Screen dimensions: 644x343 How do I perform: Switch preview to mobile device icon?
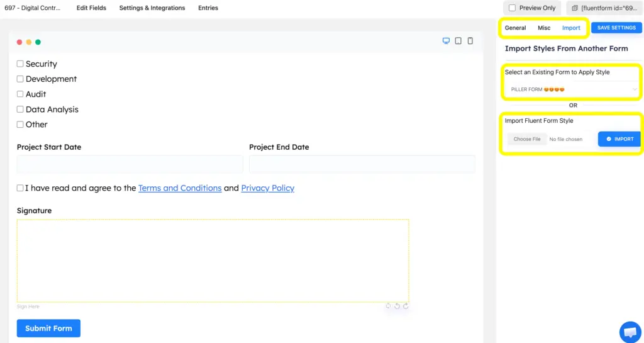coord(470,41)
